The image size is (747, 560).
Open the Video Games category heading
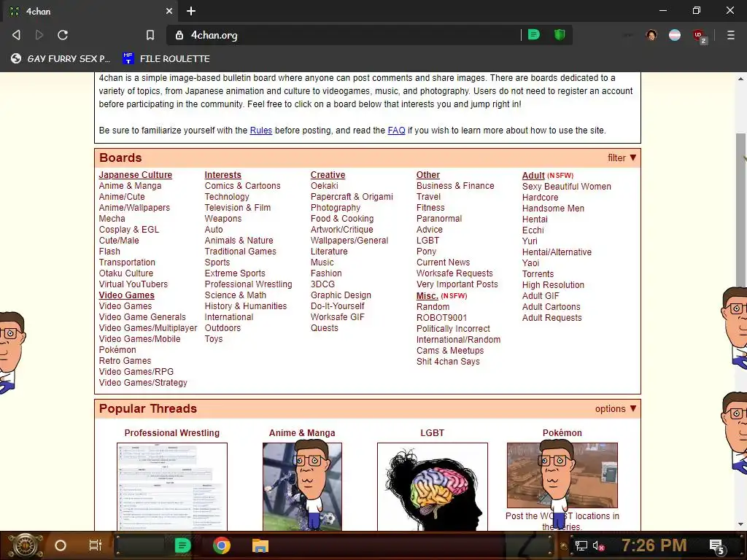click(127, 295)
